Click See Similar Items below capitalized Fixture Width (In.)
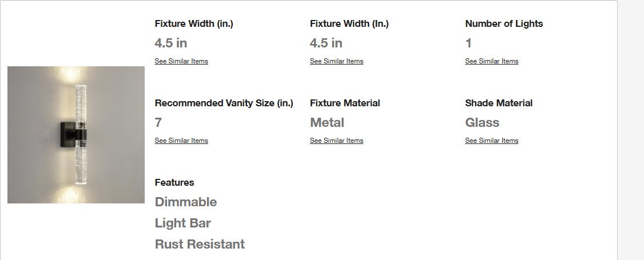644x260 pixels. (x=336, y=61)
